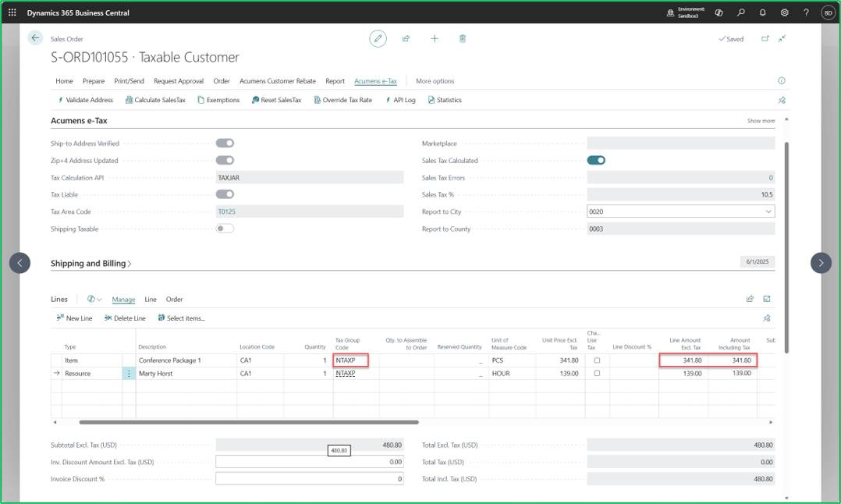
Task: Click the pencil edit icon
Action: pos(378,38)
